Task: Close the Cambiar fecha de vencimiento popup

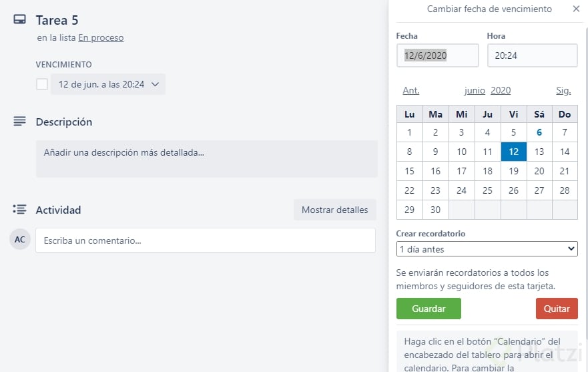Action: (576, 9)
